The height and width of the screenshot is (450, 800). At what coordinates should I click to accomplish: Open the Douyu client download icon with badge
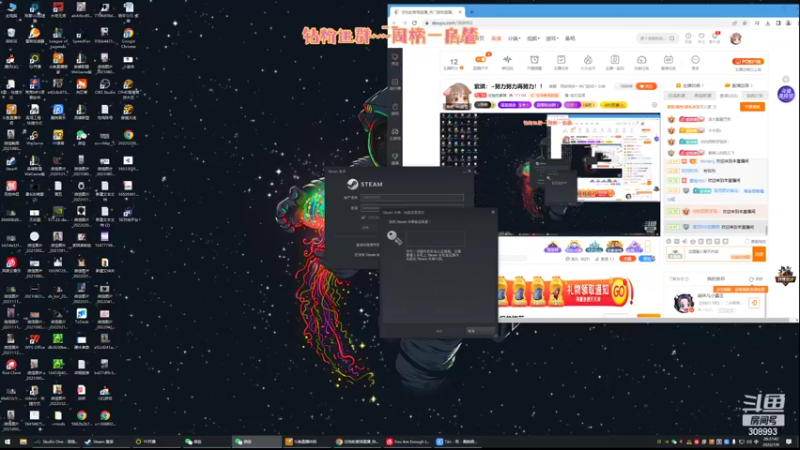pos(715,37)
